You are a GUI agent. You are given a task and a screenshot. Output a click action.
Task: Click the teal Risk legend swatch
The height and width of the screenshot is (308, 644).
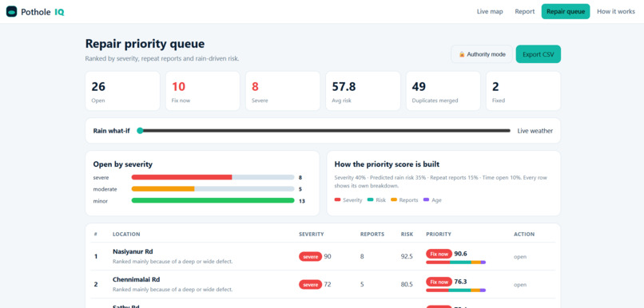[370, 199]
